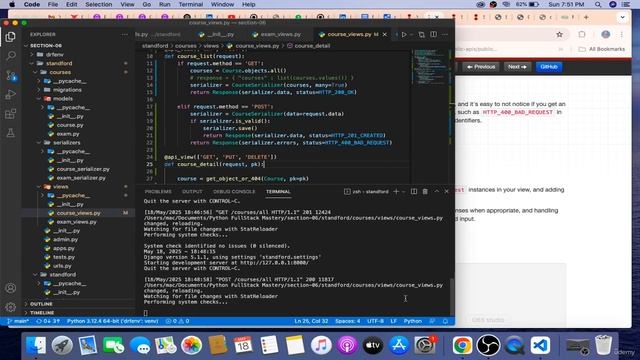
Task: Open urls.py in the explorer
Action: (62, 266)
